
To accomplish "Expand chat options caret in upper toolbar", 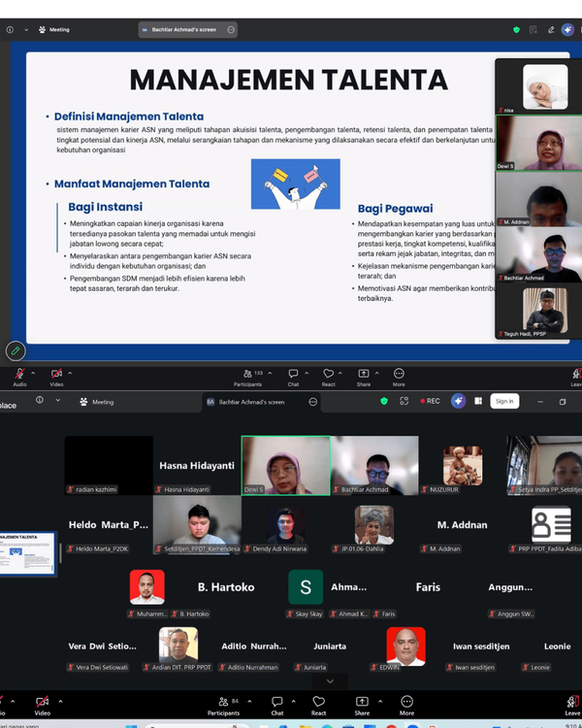I will (307, 373).
